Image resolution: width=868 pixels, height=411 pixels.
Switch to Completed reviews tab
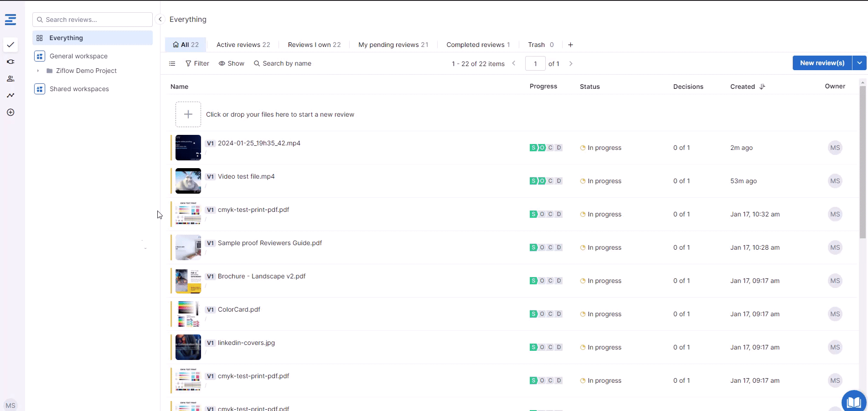point(478,45)
